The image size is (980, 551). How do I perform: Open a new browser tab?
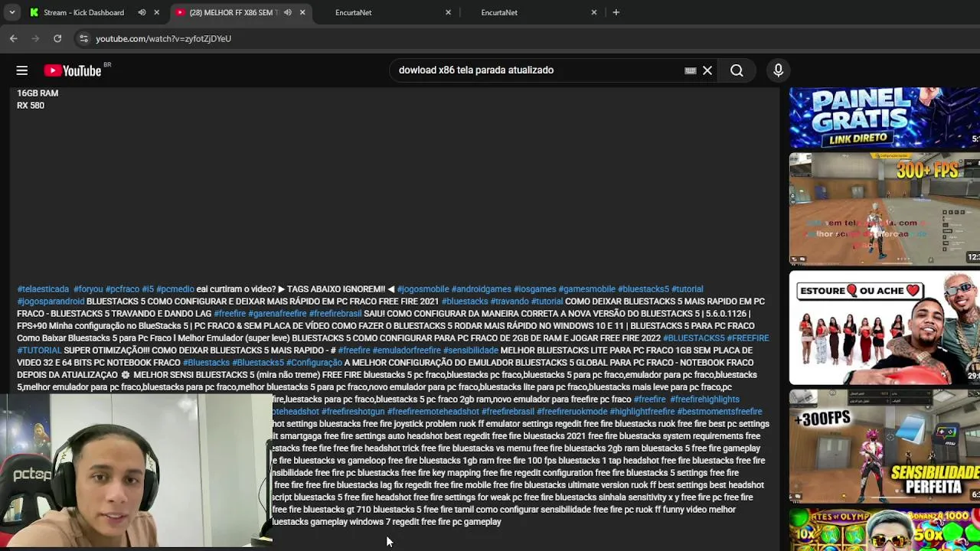tap(616, 12)
